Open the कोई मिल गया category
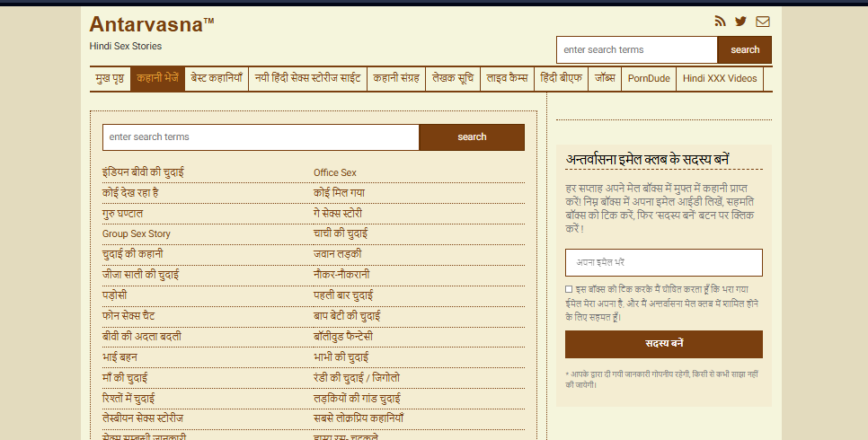Screen dimensions: 868x440 [339, 193]
